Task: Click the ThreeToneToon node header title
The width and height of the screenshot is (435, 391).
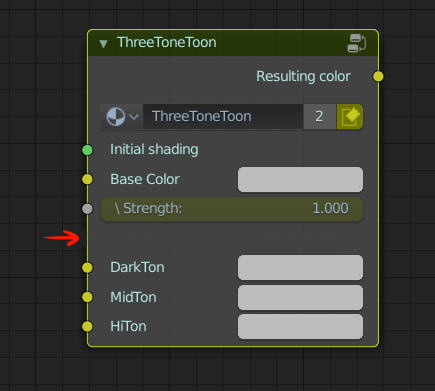Action: point(167,43)
